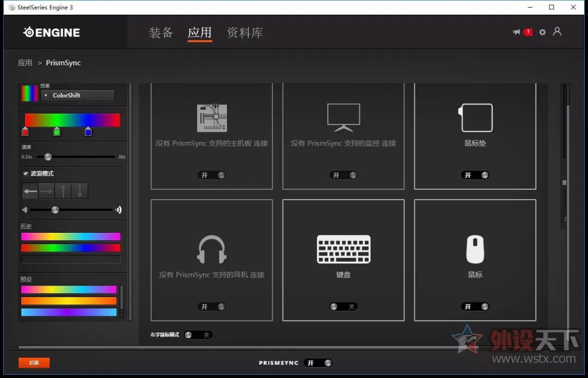Set wave direction to right arrow
Viewport: 588px width, 378px height.
46,191
